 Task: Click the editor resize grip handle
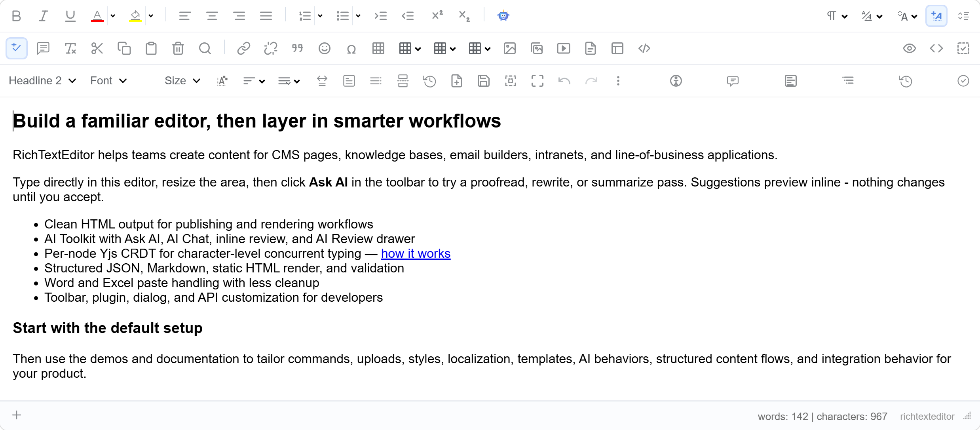[x=968, y=416]
